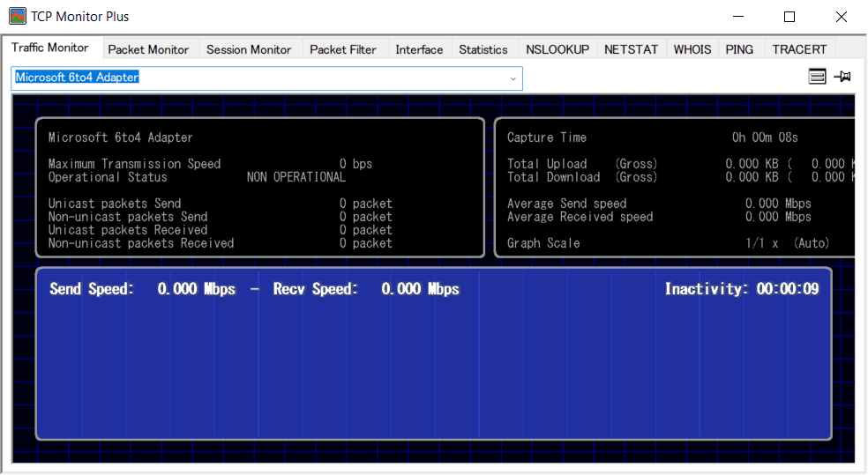Switch to the NETSTAT tab
The image size is (868, 475).
pyautogui.click(x=631, y=49)
